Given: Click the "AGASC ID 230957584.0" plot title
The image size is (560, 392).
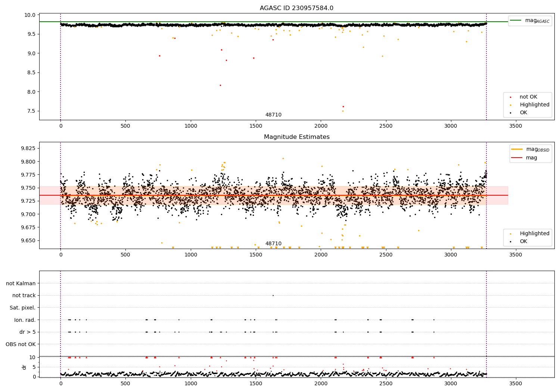Looking at the screenshot, I should (296, 8).
